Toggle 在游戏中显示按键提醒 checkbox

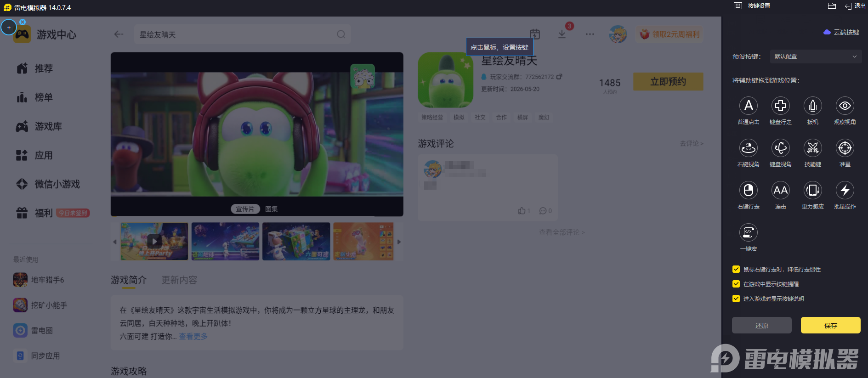(x=736, y=284)
